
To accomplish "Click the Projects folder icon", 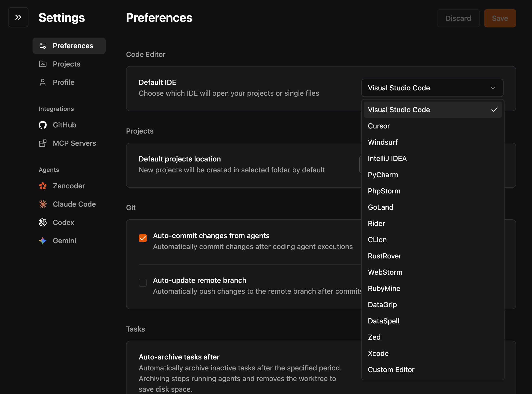I will tap(43, 64).
